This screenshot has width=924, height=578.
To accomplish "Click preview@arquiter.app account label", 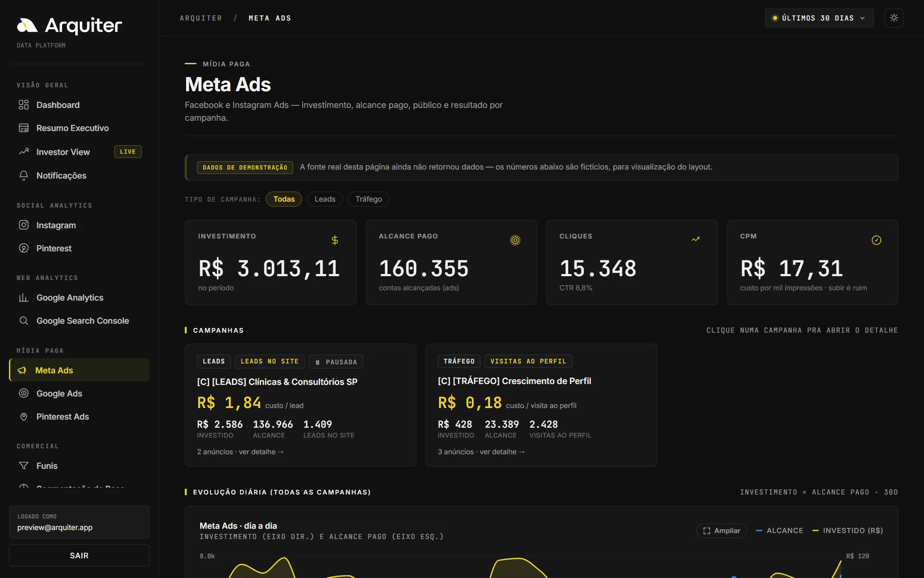I will pyautogui.click(x=55, y=527).
